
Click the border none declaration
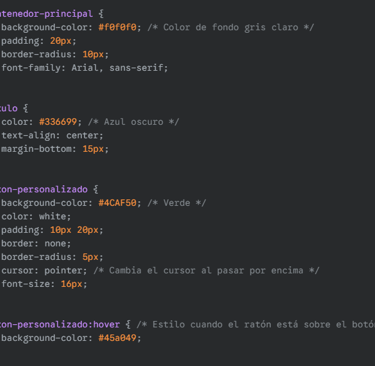pyautogui.click(x=36, y=244)
